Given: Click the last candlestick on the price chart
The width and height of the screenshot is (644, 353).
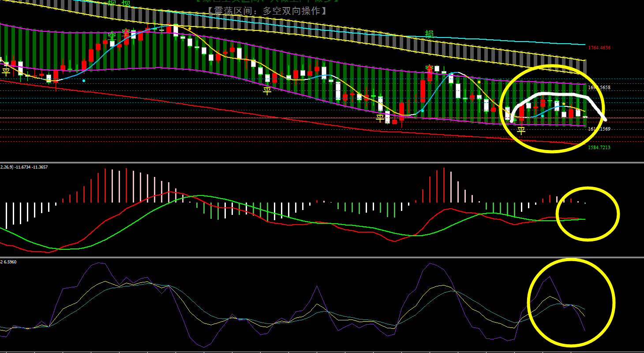Looking at the screenshot, I should [585, 116].
